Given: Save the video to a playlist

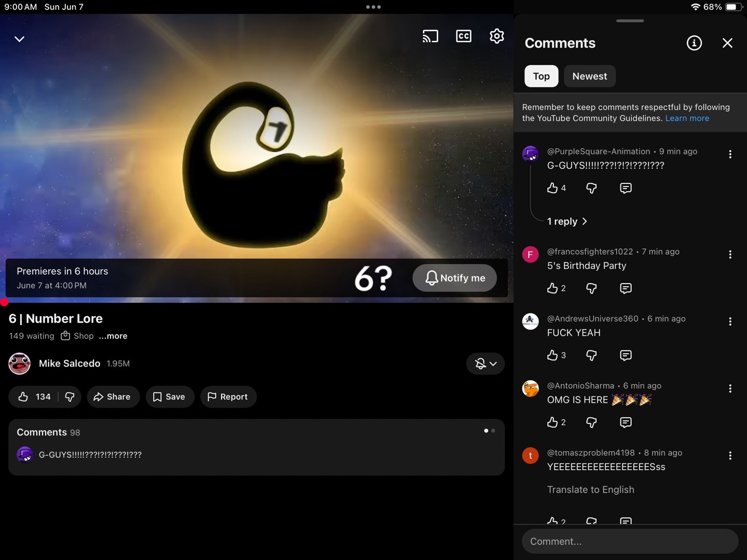Looking at the screenshot, I should (169, 397).
